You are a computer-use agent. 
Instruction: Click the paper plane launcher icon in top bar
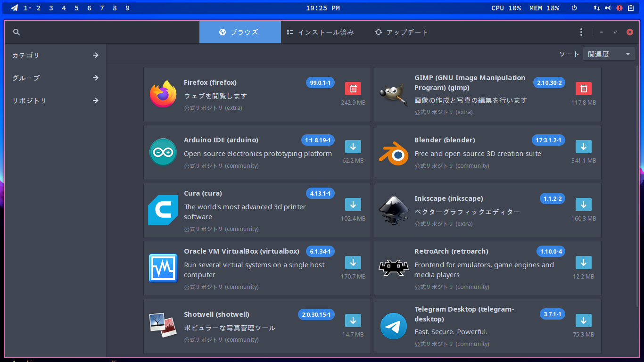(15, 8)
